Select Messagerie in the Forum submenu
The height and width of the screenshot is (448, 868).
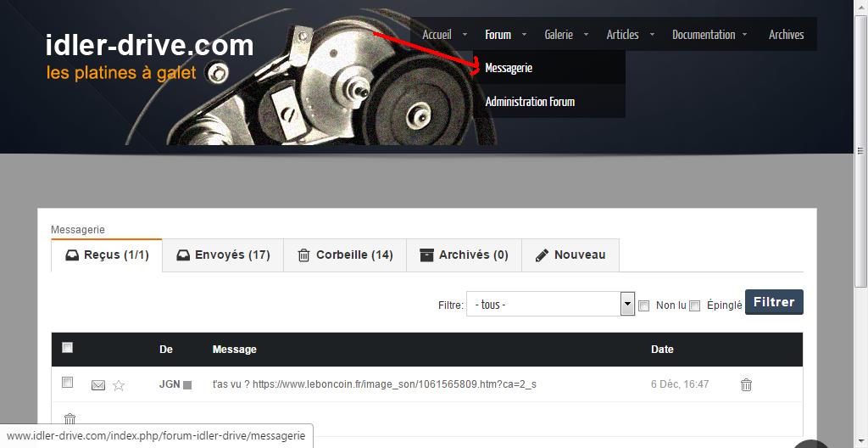click(x=509, y=68)
